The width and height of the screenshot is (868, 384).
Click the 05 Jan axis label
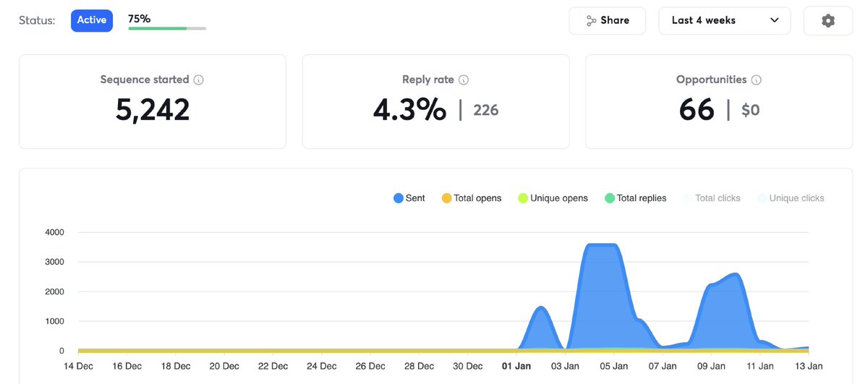(x=615, y=366)
